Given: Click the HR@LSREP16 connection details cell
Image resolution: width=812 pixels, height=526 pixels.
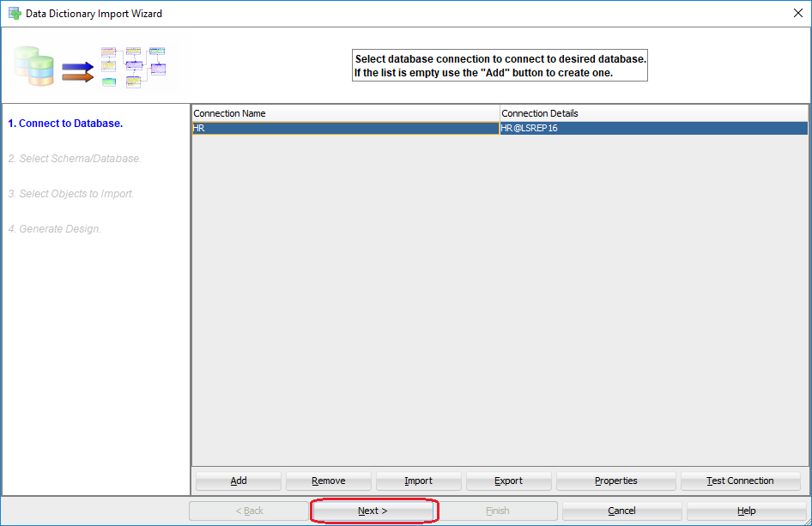Looking at the screenshot, I should [x=652, y=129].
